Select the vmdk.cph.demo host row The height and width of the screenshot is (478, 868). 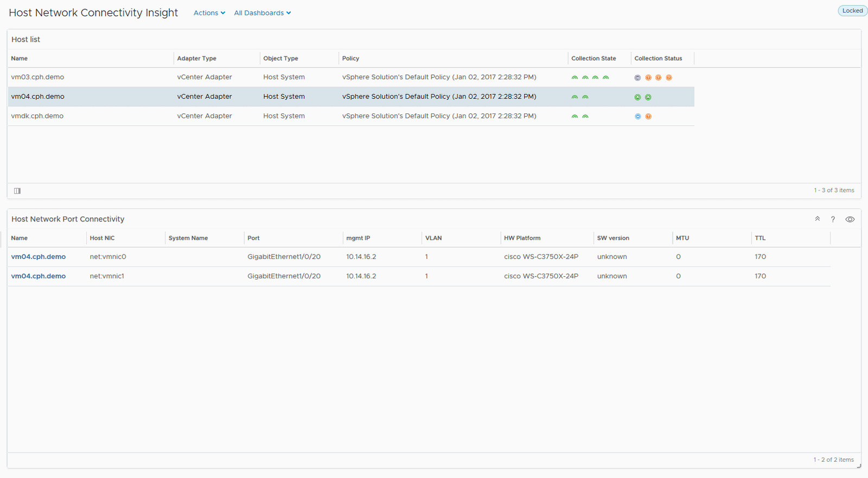coord(37,116)
